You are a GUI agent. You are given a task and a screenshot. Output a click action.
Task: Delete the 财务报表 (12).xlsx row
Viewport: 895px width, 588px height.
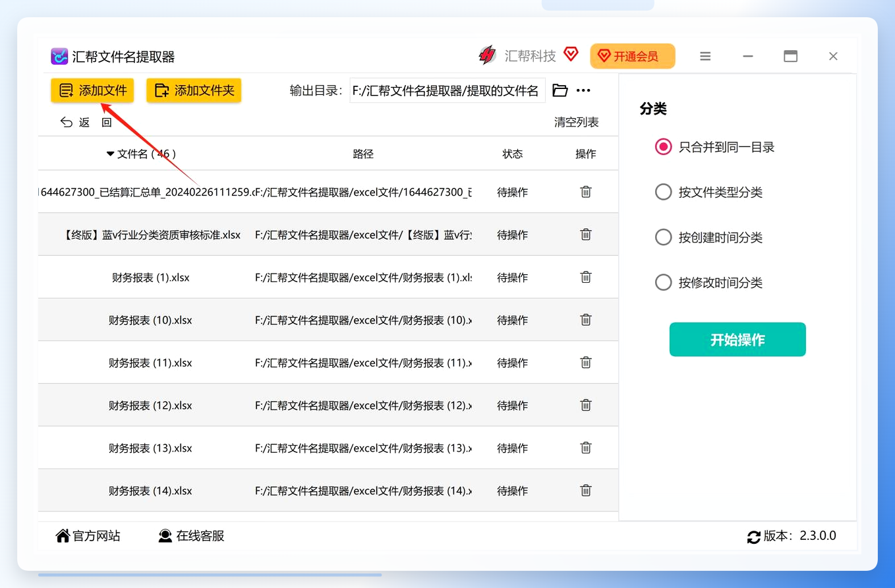585,405
